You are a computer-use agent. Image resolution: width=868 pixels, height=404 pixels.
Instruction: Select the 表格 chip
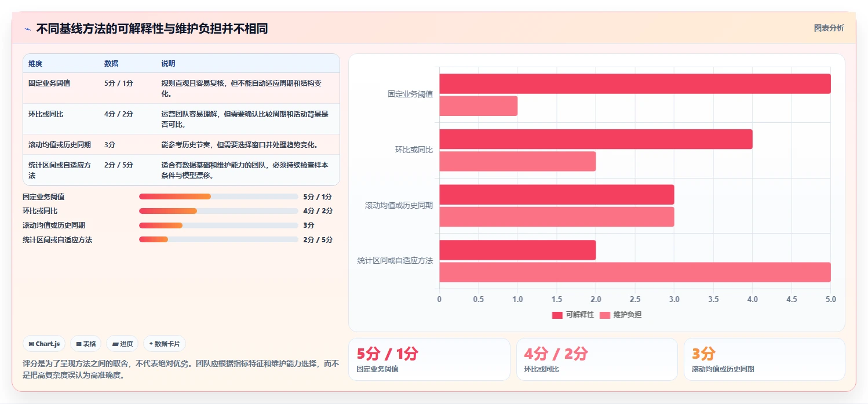(86, 344)
